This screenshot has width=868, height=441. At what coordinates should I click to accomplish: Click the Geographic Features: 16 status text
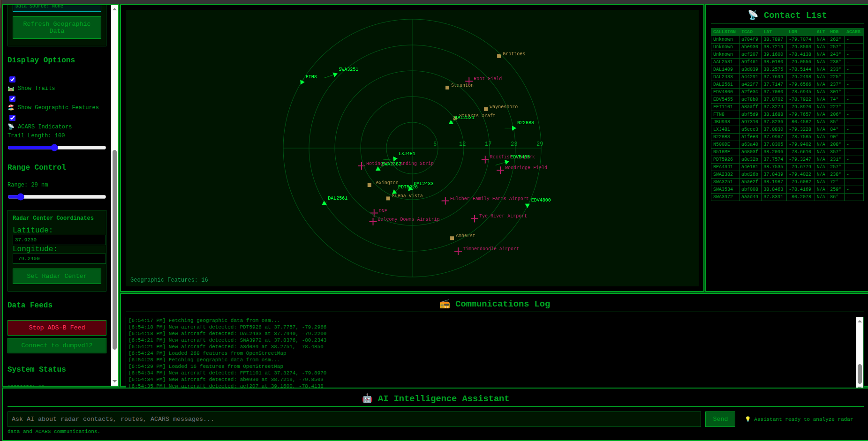169,280
